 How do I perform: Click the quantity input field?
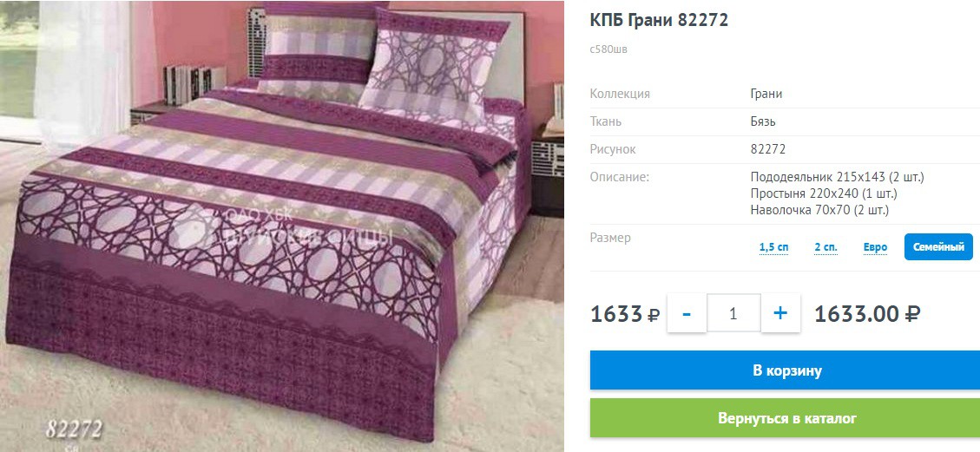tap(733, 313)
